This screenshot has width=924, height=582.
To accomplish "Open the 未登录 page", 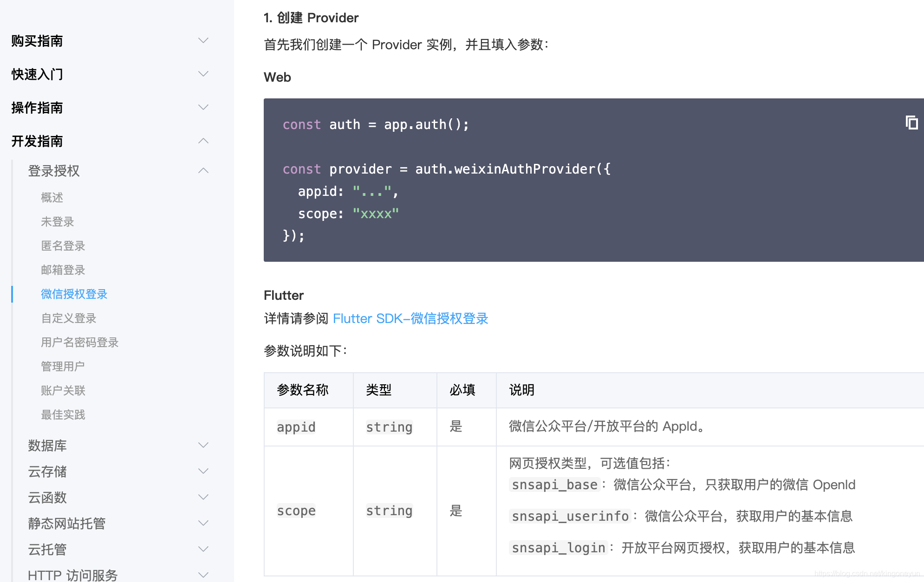I will tap(58, 222).
